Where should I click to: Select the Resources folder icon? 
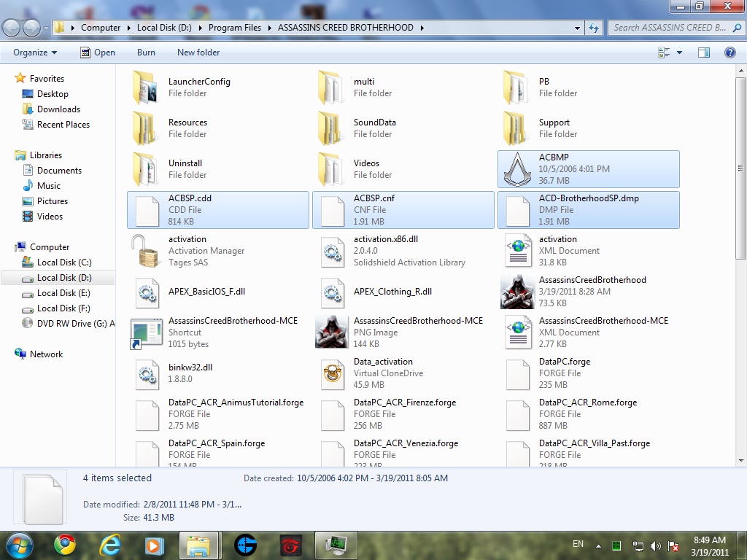145,128
